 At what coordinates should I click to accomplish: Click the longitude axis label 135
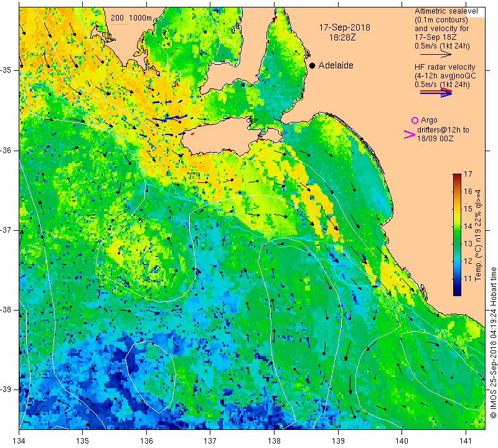(x=83, y=441)
